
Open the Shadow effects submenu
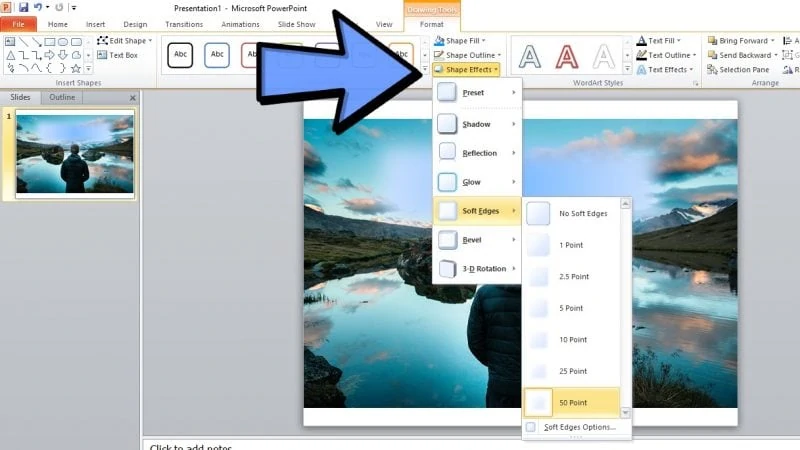click(x=477, y=124)
